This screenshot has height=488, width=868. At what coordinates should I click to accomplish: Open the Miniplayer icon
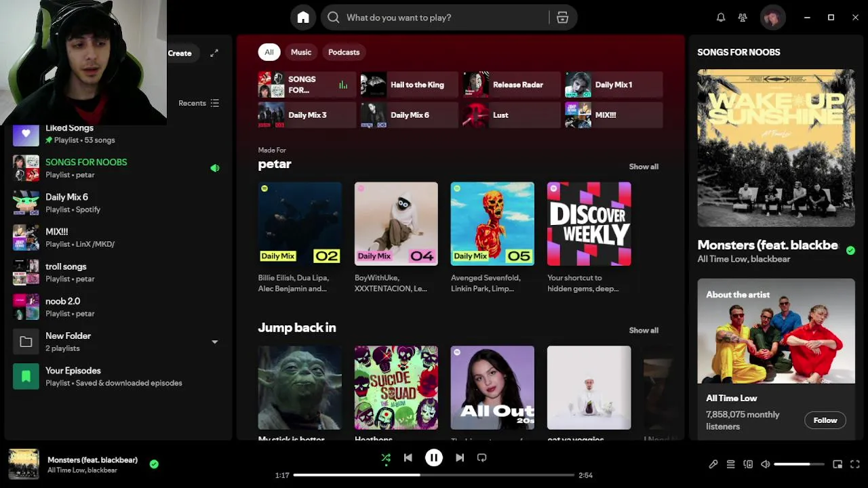837,464
